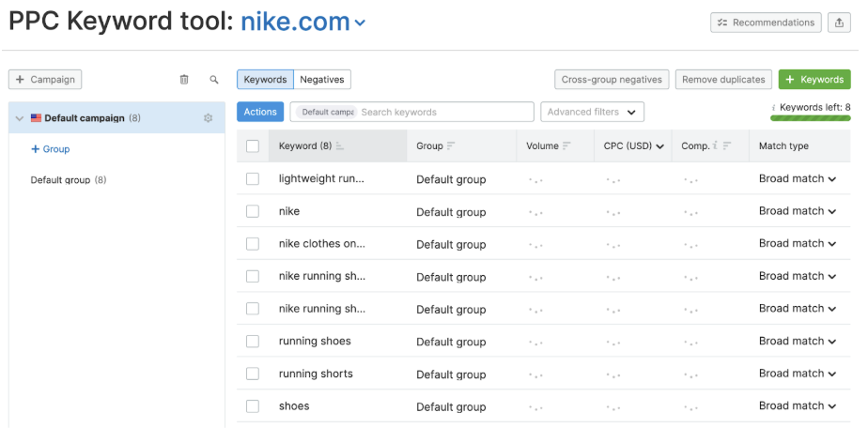Image resolution: width=868 pixels, height=443 pixels.
Task: Click the keywords left progress bar
Action: click(x=810, y=118)
